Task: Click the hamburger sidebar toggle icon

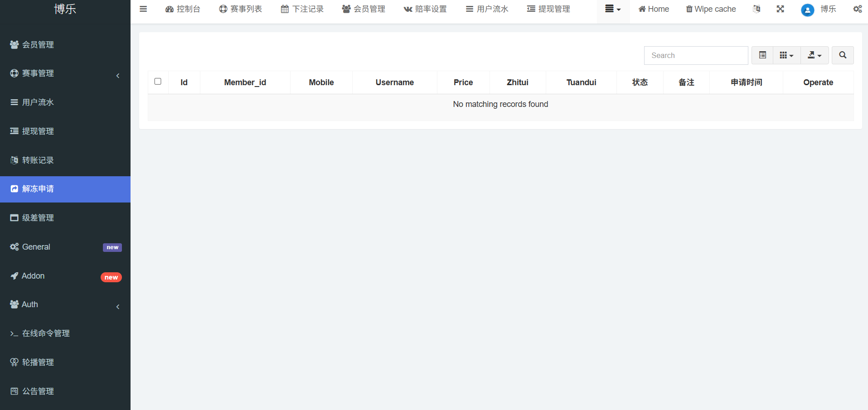Action: click(143, 9)
